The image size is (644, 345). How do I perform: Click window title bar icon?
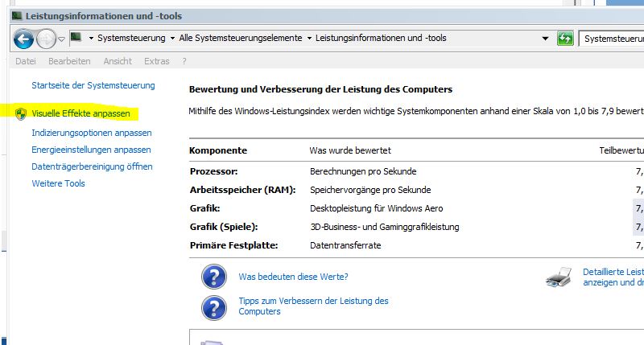point(17,16)
